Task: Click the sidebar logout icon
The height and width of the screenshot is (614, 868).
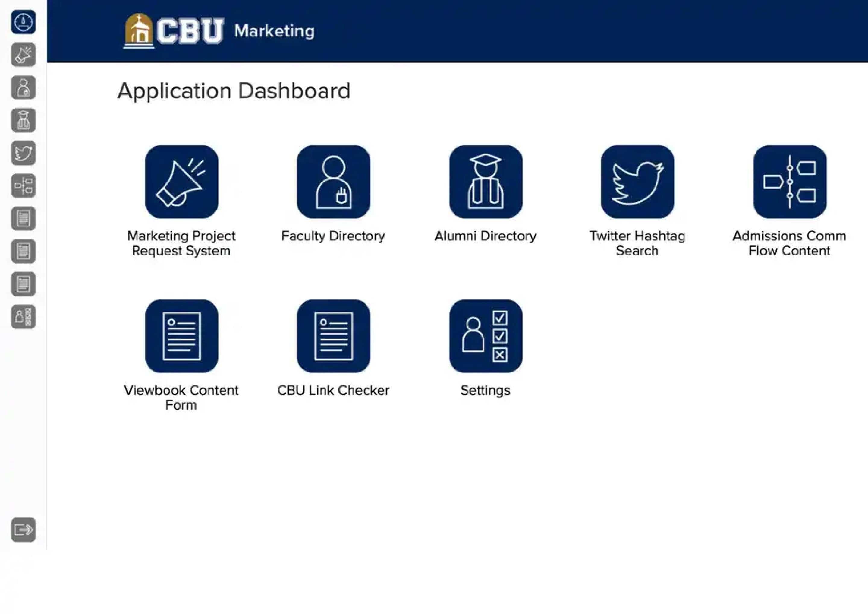Action: click(x=23, y=530)
